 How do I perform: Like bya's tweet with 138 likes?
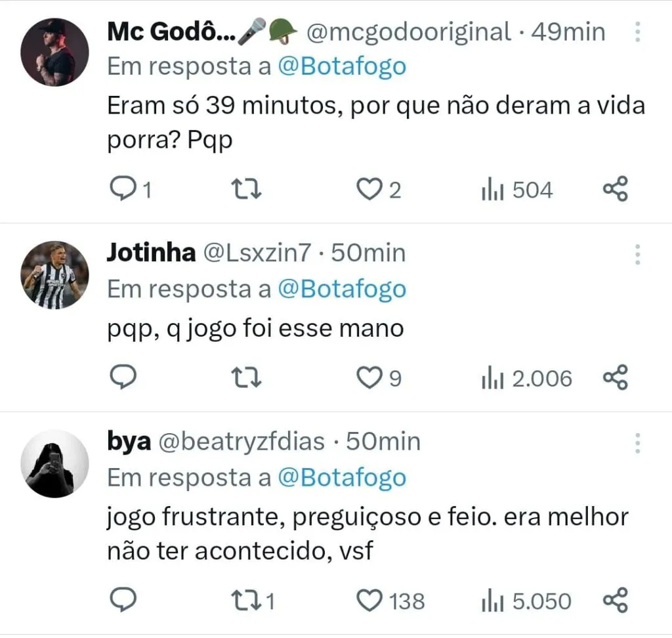369,600
